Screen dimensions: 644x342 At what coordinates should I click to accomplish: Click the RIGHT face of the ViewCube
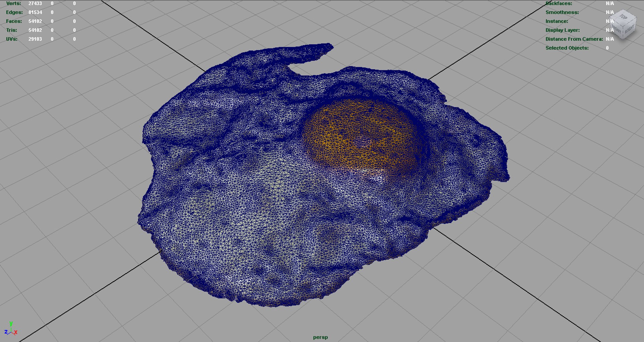[630, 30]
